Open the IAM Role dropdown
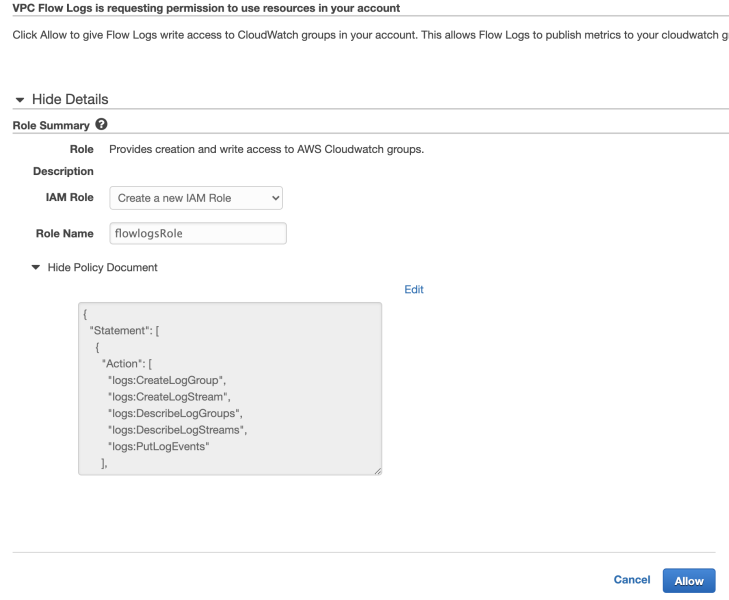The width and height of the screenshot is (729, 600). [196, 198]
